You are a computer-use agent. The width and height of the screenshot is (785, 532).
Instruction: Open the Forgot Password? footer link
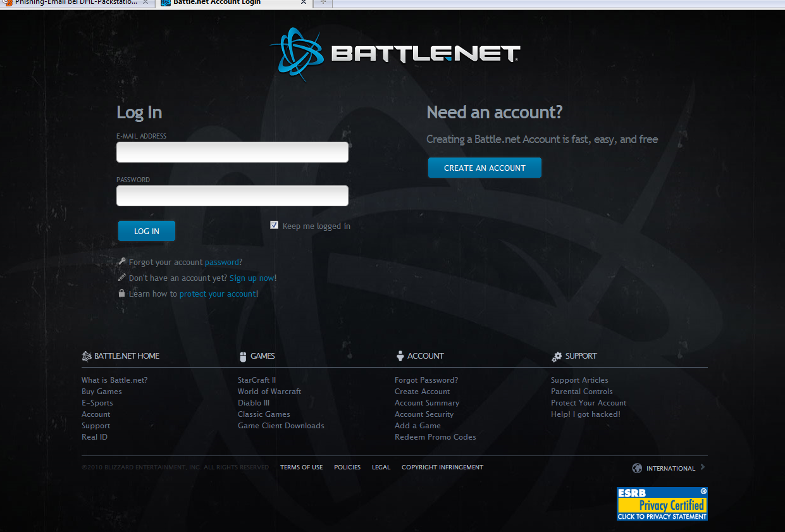426,380
